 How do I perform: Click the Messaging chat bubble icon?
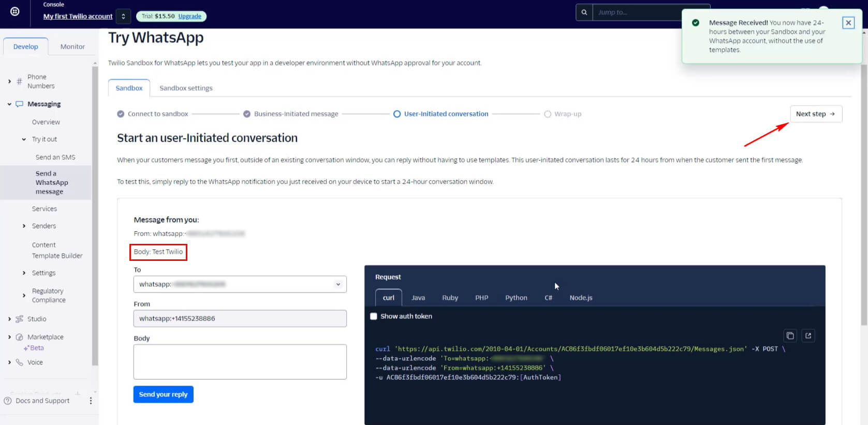pyautogui.click(x=20, y=104)
